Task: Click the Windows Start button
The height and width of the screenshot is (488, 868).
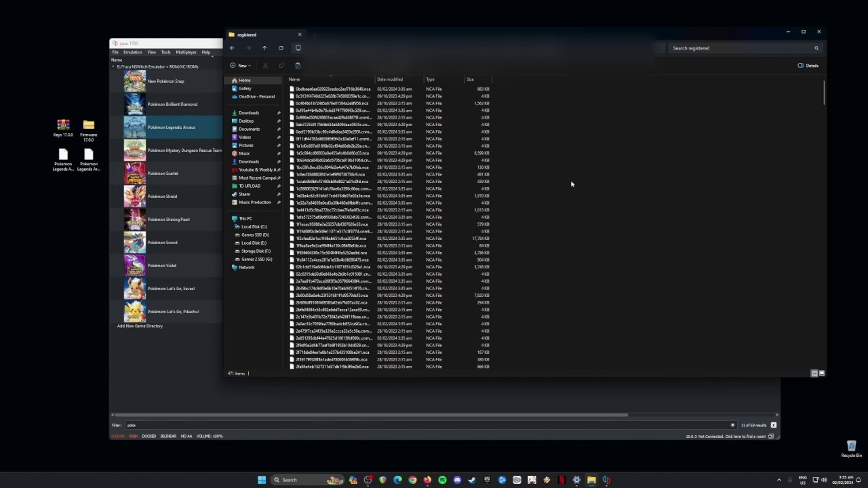Action: pyautogui.click(x=262, y=480)
